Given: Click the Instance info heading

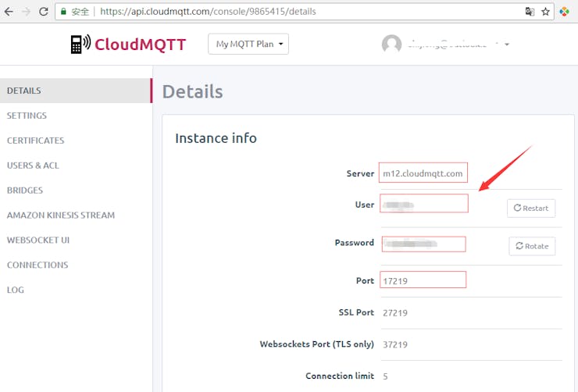Looking at the screenshot, I should (216, 138).
